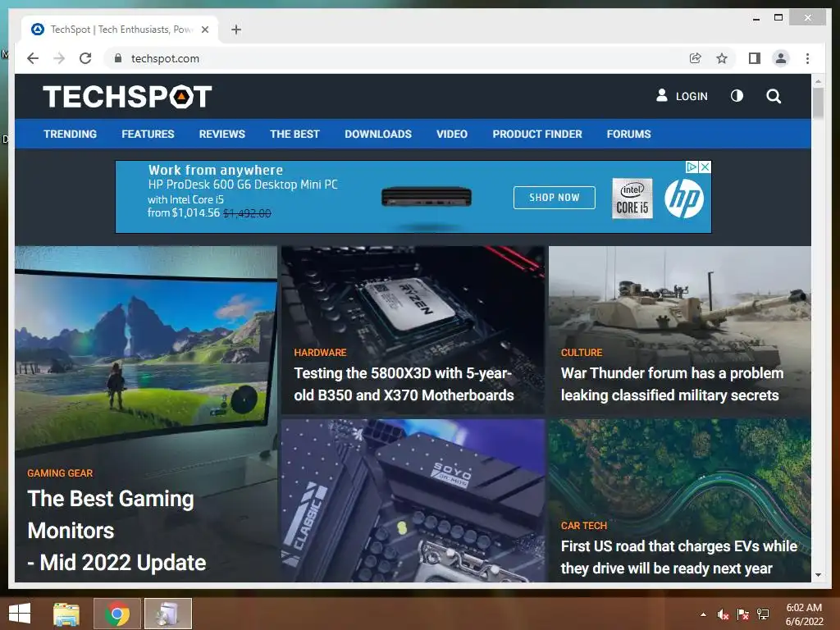Click the third taskbar app icon
Viewport: 840px width, 630px height.
[x=167, y=614]
